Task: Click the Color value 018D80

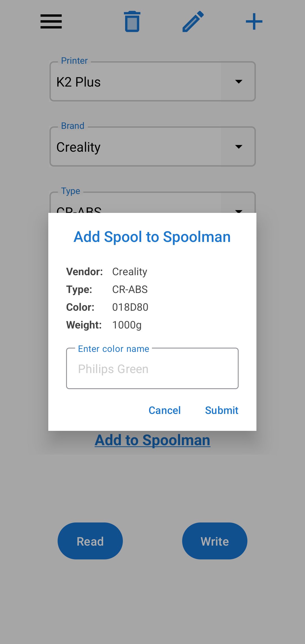Action: (x=130, y=307)
